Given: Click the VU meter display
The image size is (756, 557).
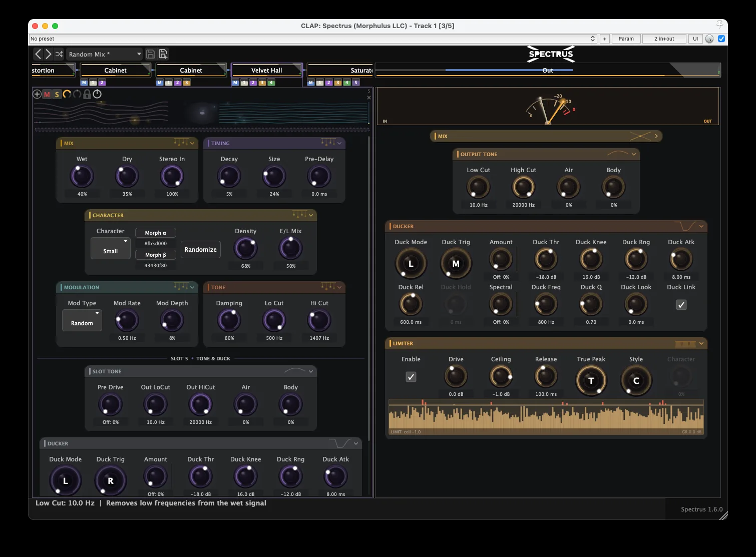Looking at the screenshot, I should point(548,106).
